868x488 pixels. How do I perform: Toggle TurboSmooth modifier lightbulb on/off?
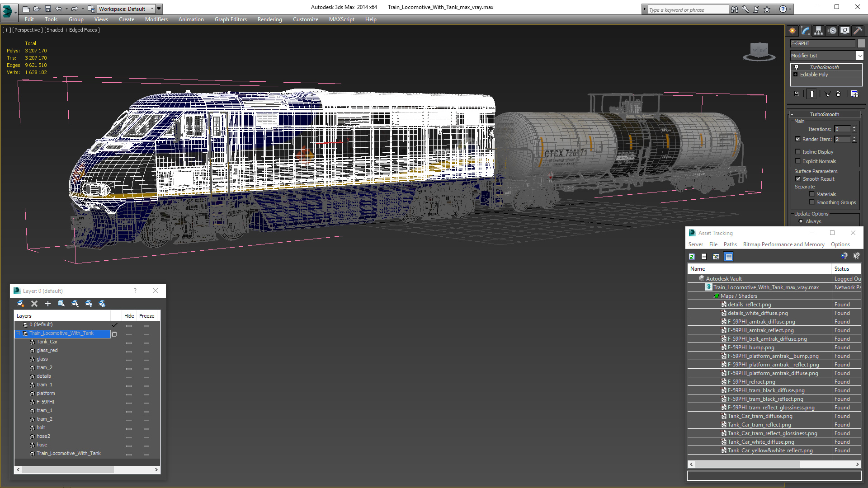[797, 67]
